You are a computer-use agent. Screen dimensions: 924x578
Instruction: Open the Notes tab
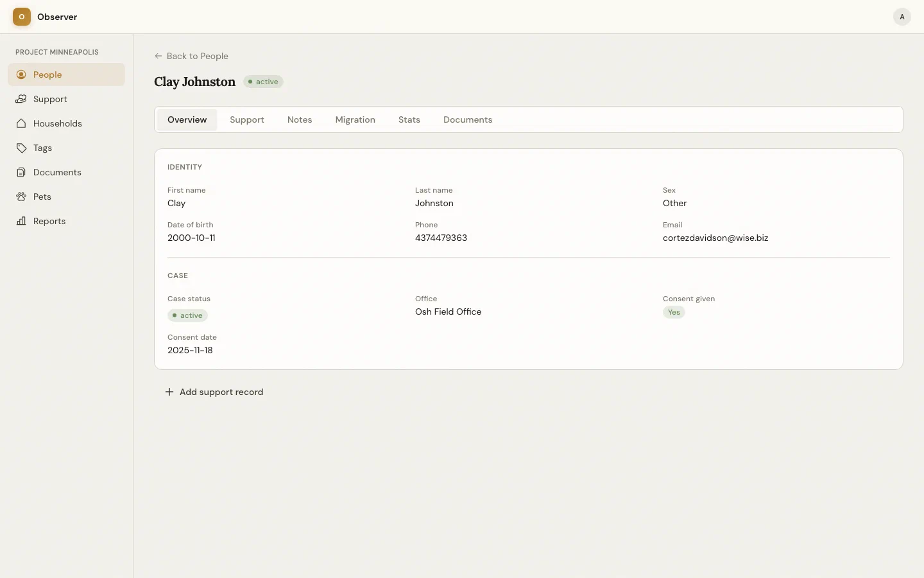click(x=300, y=119)
